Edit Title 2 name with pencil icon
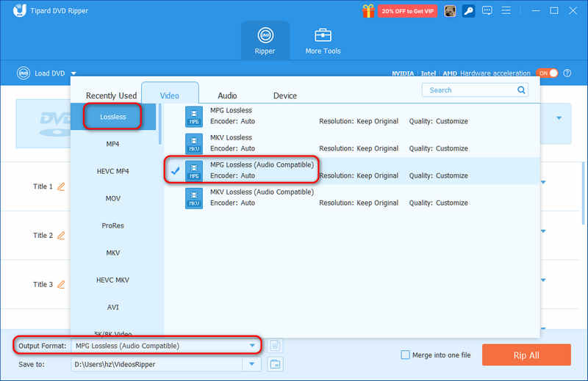The width and height of the screenshot is (588, 381). coord(61,235)
